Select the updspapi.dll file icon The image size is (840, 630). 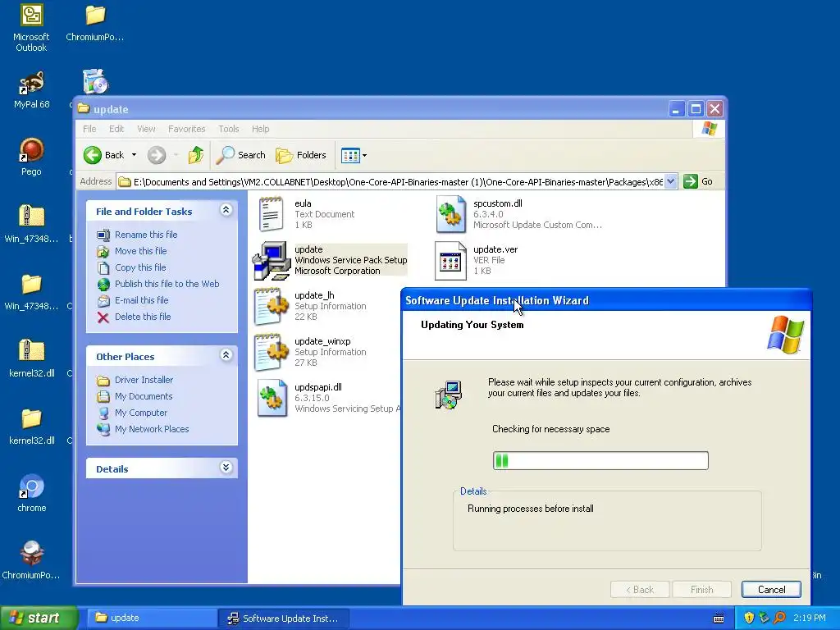point(271,398)
